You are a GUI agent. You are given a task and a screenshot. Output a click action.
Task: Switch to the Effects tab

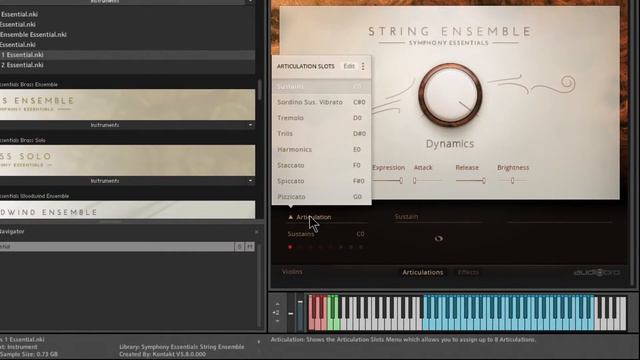coord(468,272)
